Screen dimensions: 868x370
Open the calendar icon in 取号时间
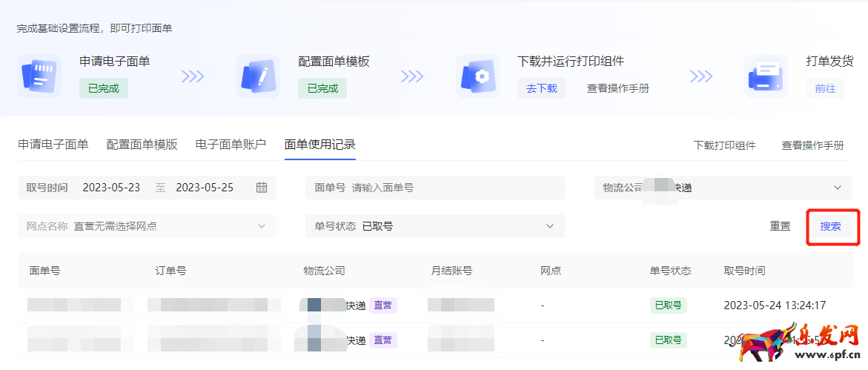262,188
